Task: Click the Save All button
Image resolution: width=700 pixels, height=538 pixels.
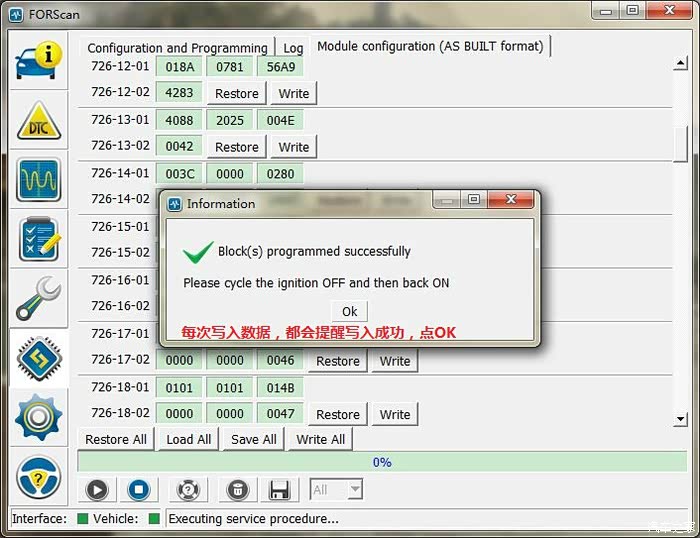Action: (x=254, y=439)
